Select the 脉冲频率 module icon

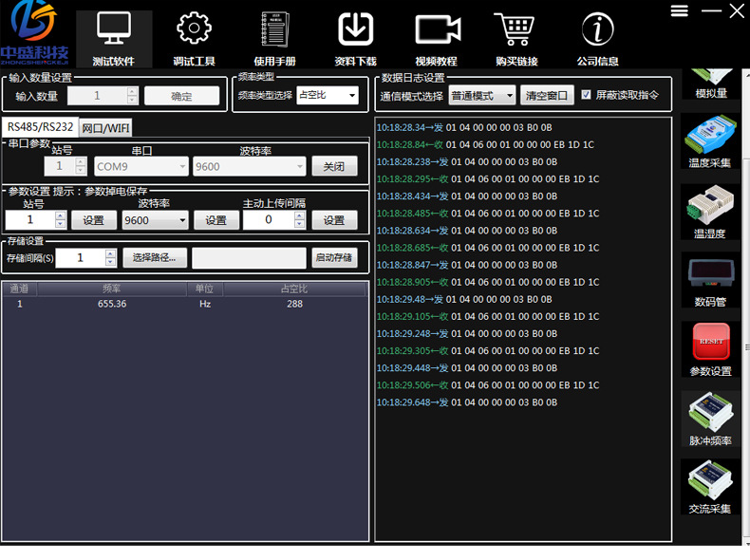point(710,419)
